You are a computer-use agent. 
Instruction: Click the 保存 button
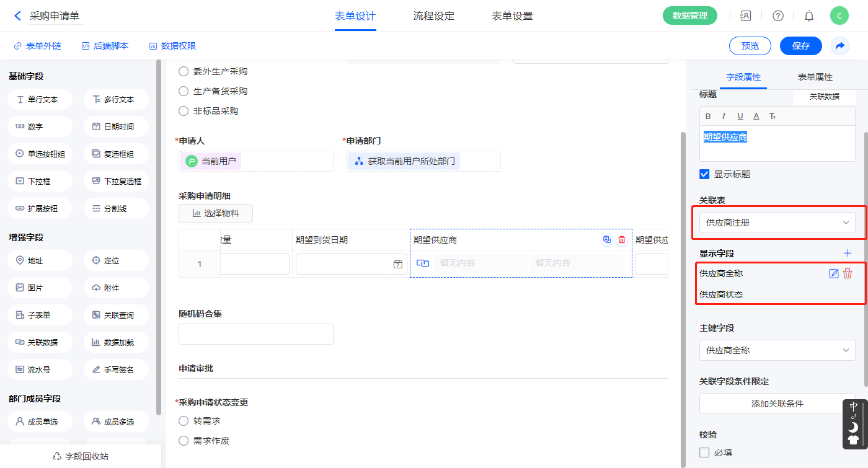point(800,46)
